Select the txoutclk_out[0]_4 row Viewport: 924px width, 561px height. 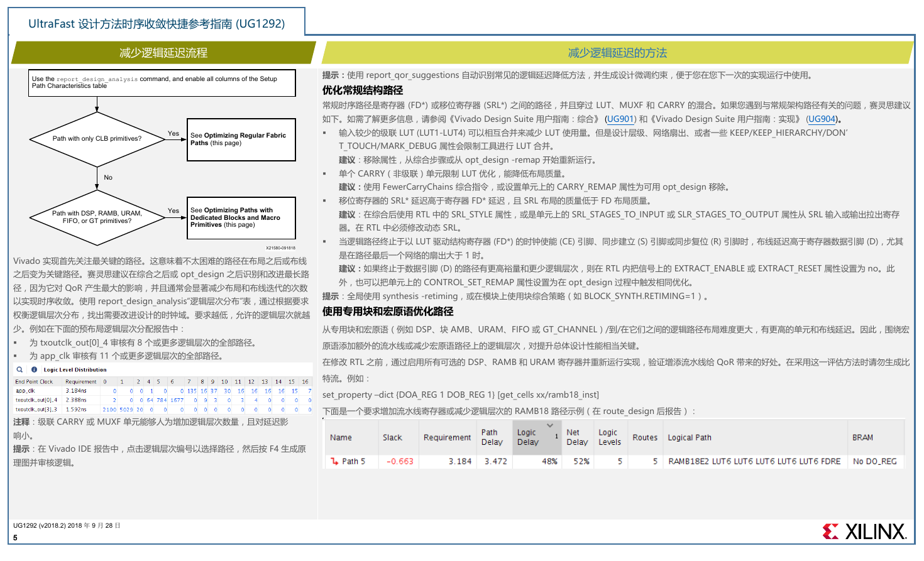click(x=163, y=400)
